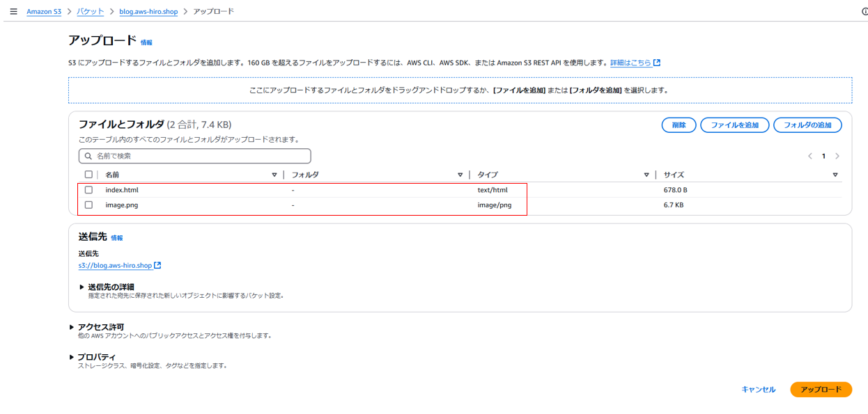Select page 1 in pagination
The height and width of the screenshot is (414, 868).
tap(823, 156)
